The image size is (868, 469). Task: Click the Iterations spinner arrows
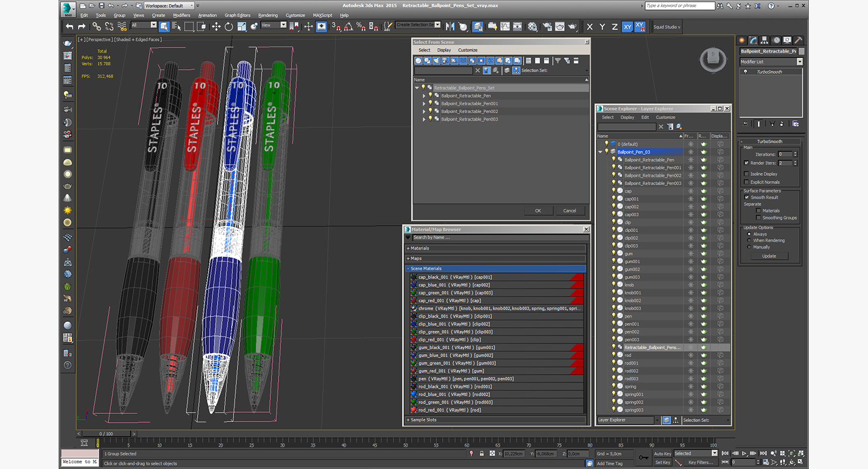(x=795, y=154)
